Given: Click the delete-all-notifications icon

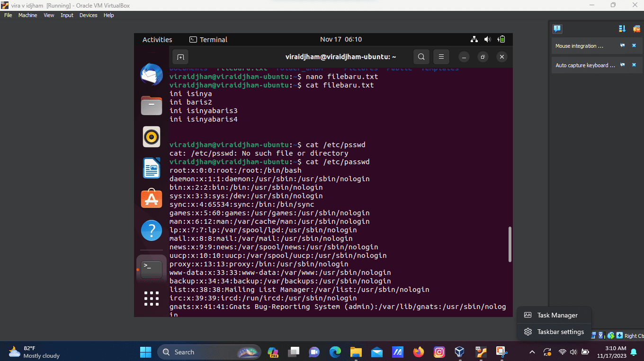Looking at the screenshot, I should click(636, 29).
